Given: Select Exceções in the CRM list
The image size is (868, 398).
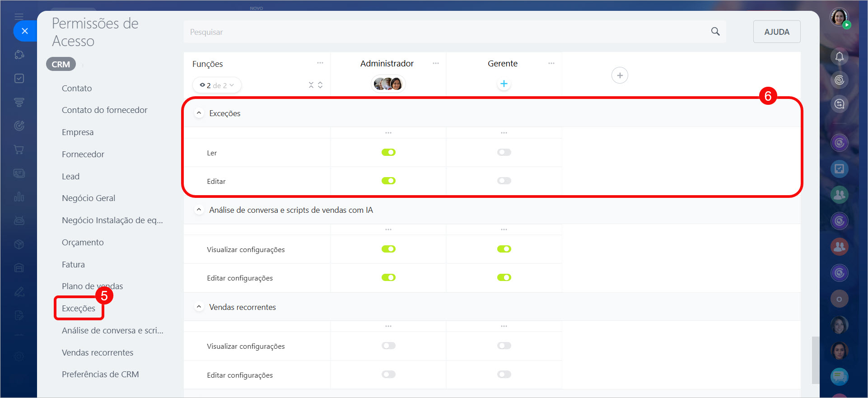Looking at the screenshot, I should [79, 308].
